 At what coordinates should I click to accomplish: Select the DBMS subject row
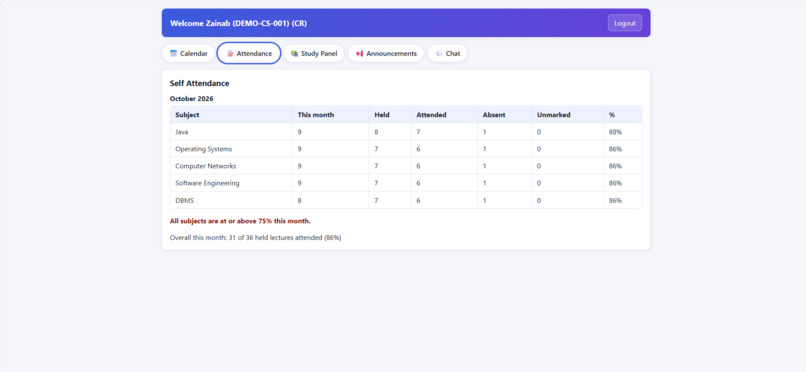pyautogui.click(x=406, y=200)
